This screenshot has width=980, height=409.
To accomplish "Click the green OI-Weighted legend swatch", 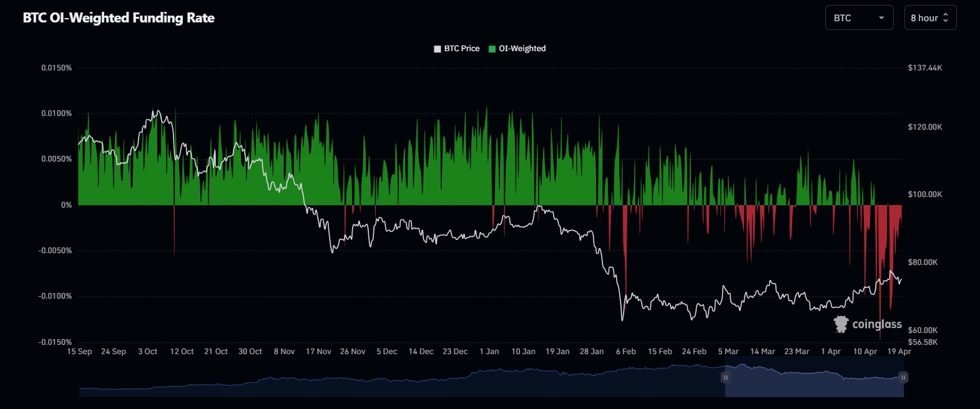I will [492, 49].
